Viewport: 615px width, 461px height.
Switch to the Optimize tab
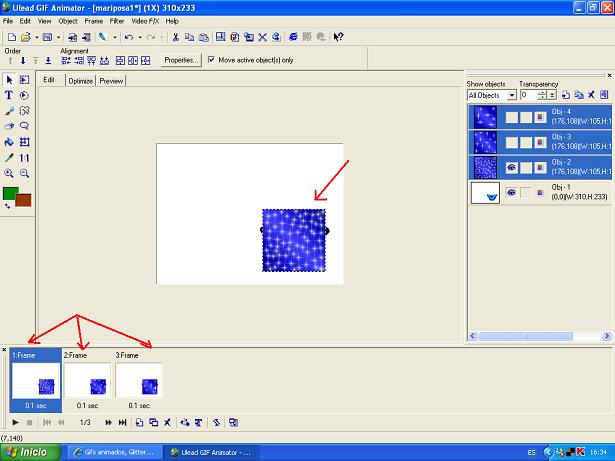click(x=80, y=81)
